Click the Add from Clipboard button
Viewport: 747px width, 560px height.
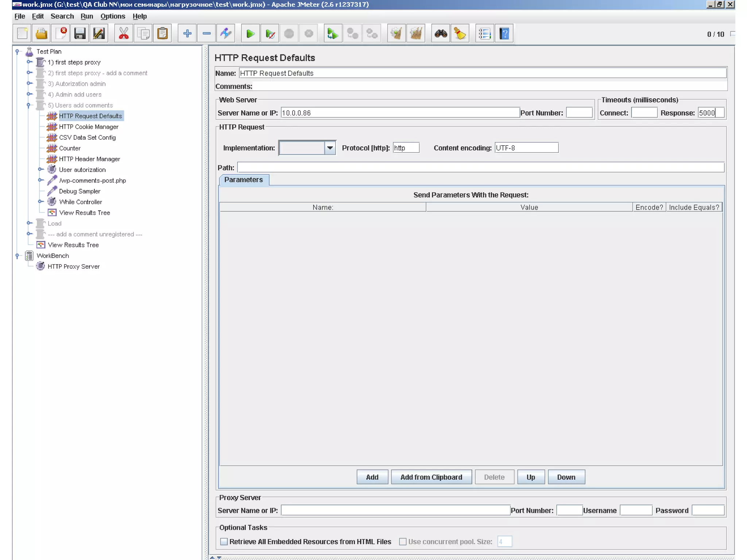431,477
